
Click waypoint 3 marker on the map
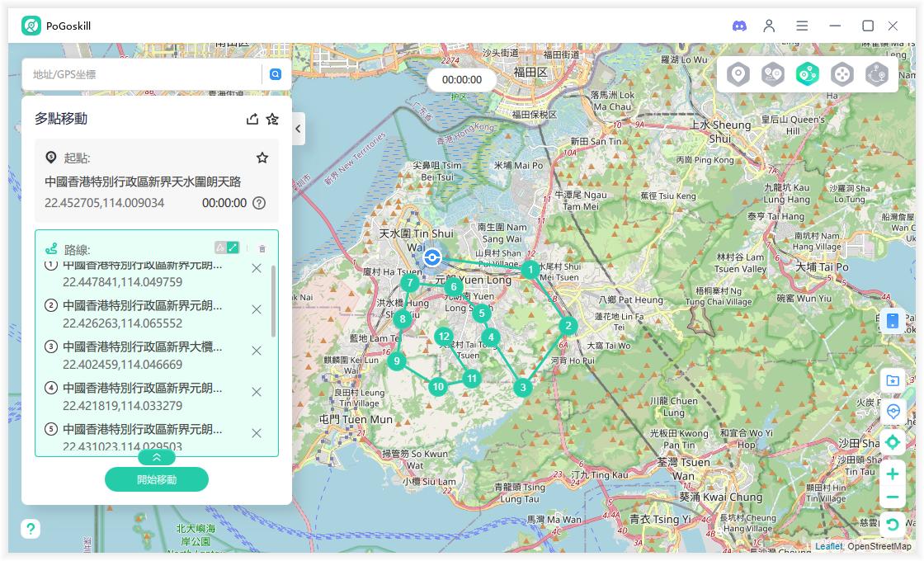(522, 387)
